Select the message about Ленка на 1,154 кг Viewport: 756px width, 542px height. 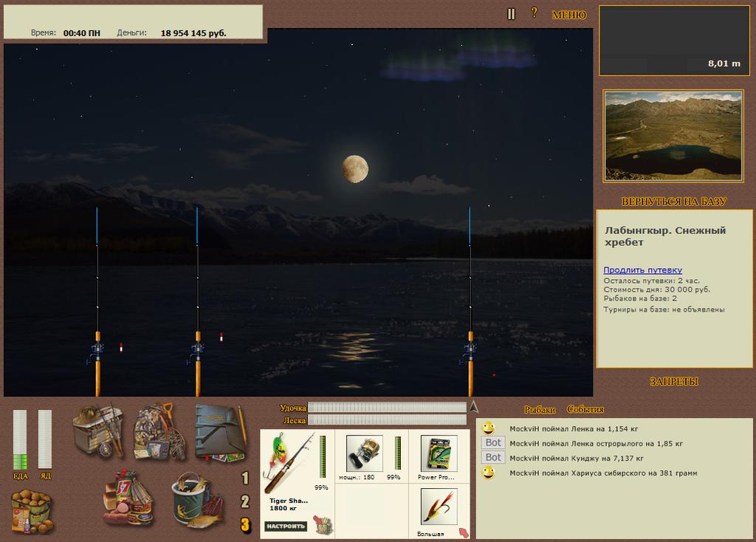[x=574, y=429]
